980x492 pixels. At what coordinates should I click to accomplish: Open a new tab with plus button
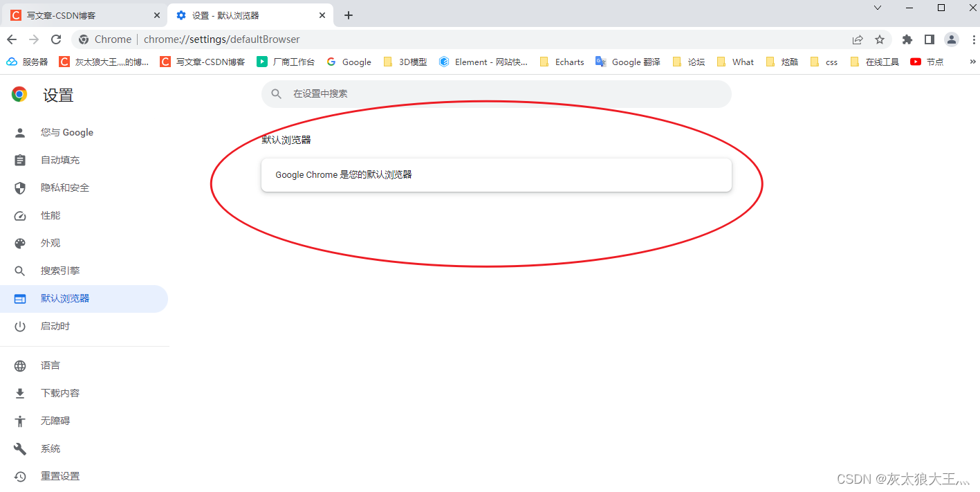point(349,15)
